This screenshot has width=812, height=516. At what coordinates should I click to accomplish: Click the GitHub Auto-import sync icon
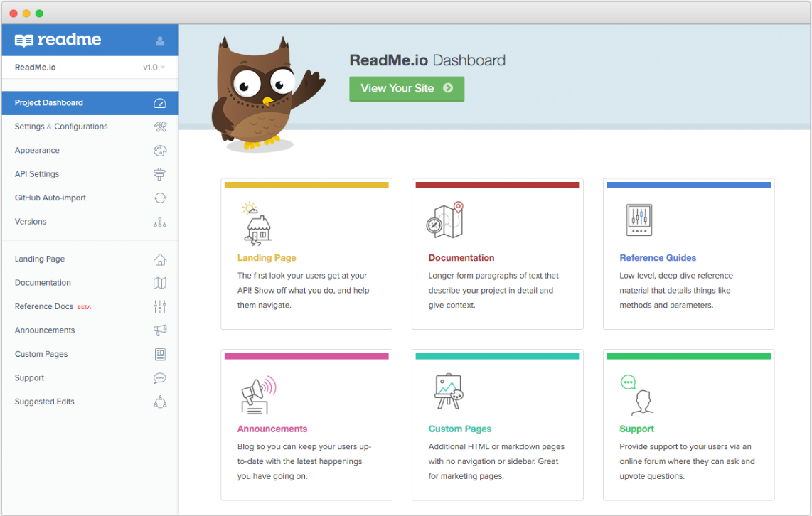click(159, 198)
